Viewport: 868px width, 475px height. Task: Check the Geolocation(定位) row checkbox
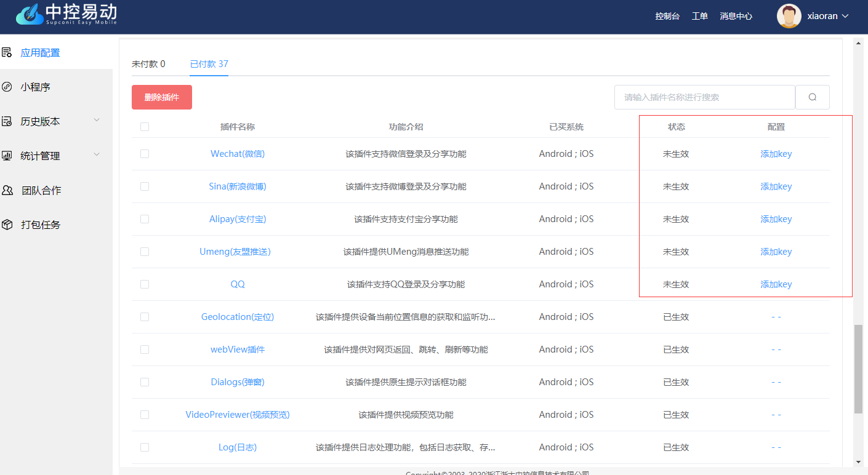tap(145, 317)
